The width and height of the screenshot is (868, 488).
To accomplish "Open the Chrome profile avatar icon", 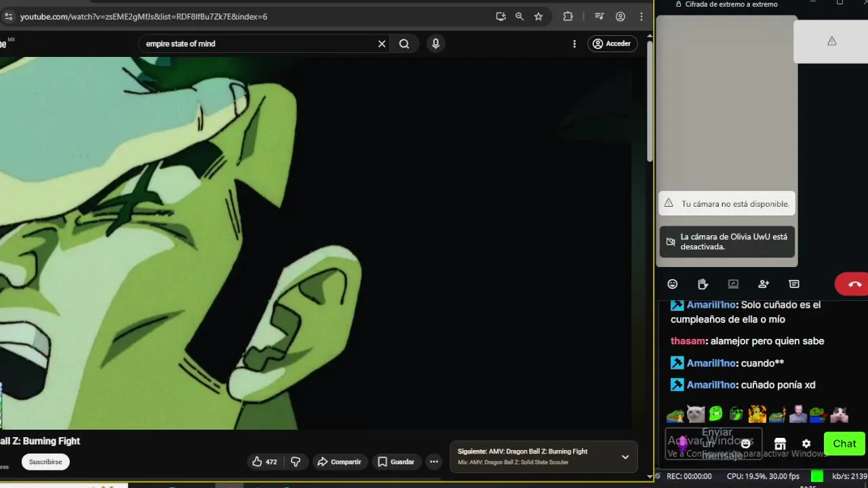I will click(620, 16).
